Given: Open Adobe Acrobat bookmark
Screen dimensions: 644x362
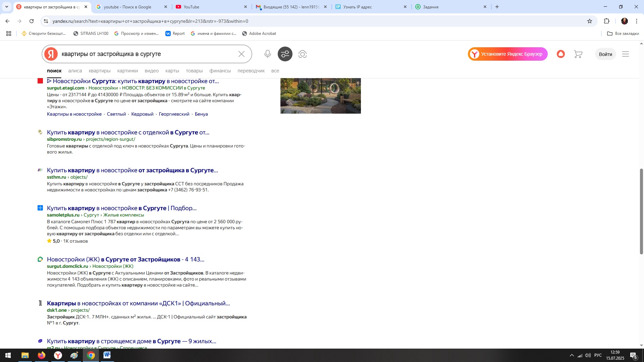Looking at the screenshot, I should 259,34.
